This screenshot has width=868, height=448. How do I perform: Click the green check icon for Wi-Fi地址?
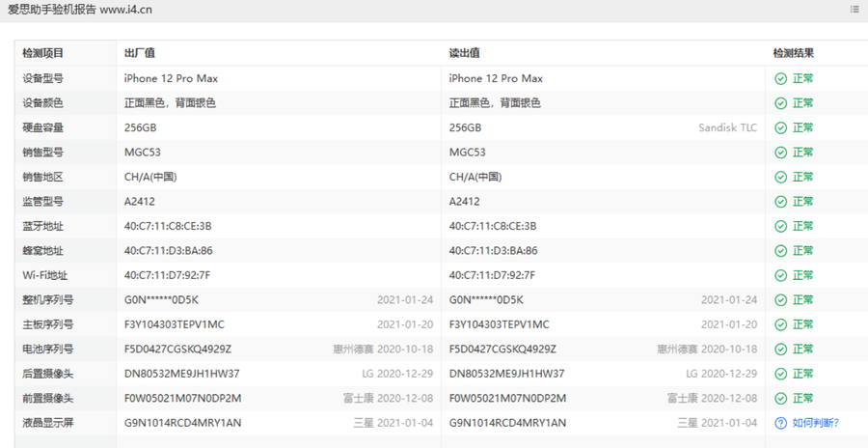[780, 275]
